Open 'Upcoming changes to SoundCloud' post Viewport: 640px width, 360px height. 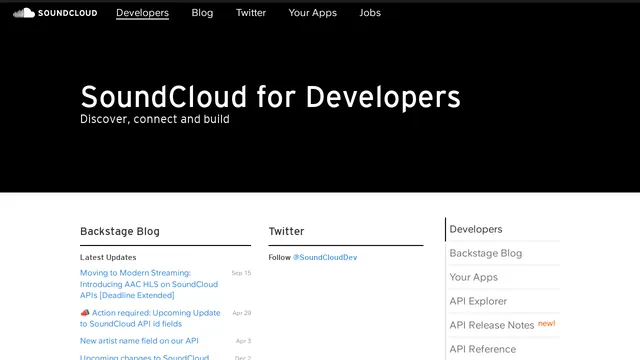click(144, 357)
